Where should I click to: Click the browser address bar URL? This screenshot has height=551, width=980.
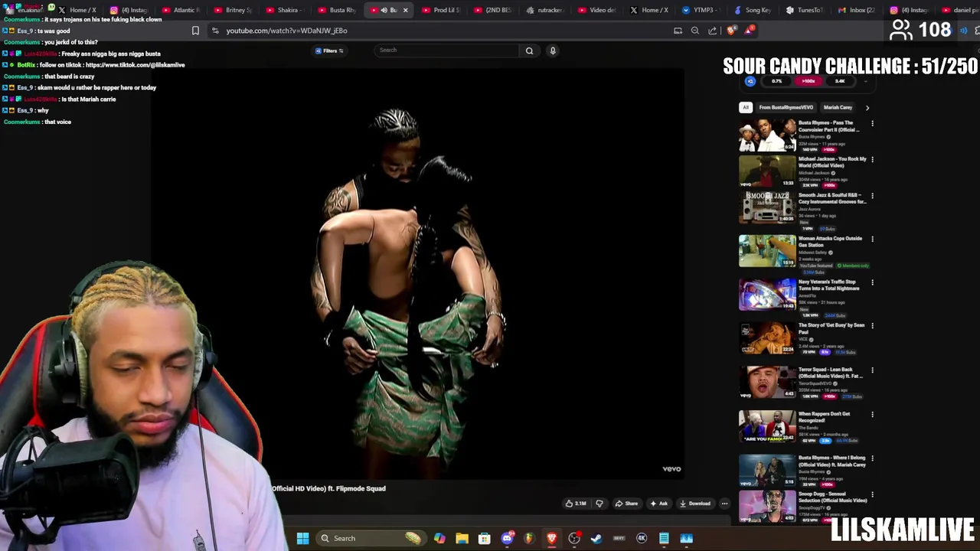286,31
